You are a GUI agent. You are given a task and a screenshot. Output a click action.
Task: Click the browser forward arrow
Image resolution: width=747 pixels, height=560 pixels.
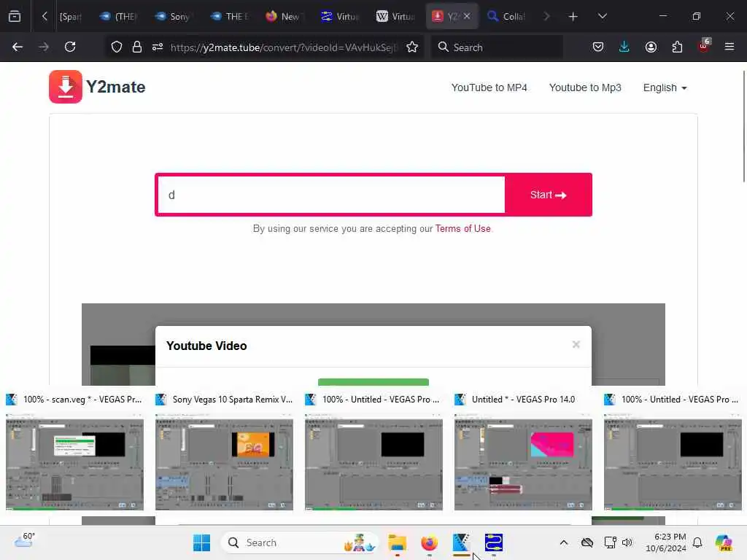coord(44,47)
